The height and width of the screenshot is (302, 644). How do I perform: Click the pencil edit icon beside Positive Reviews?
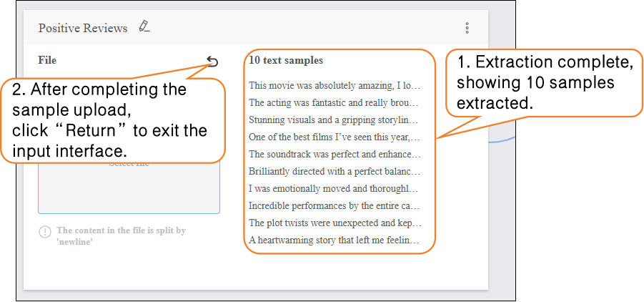tap(144, 27)
